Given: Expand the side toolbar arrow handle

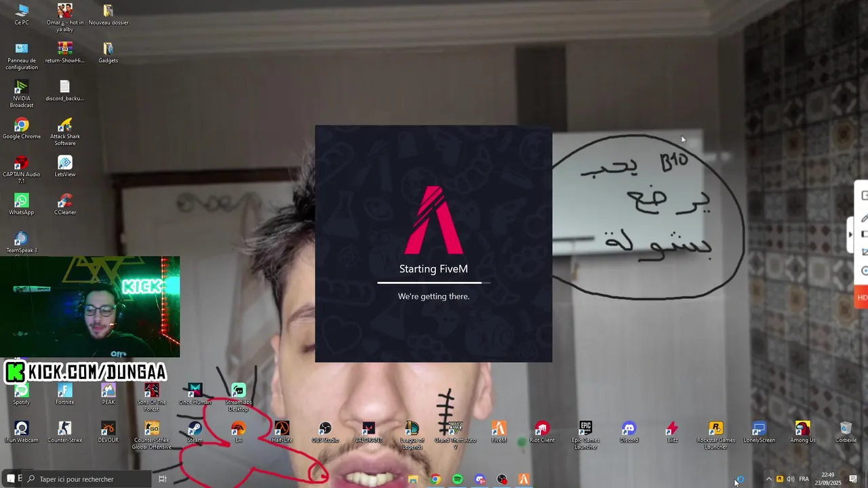Looking at the screenshot, I should [x=850, y=234].
